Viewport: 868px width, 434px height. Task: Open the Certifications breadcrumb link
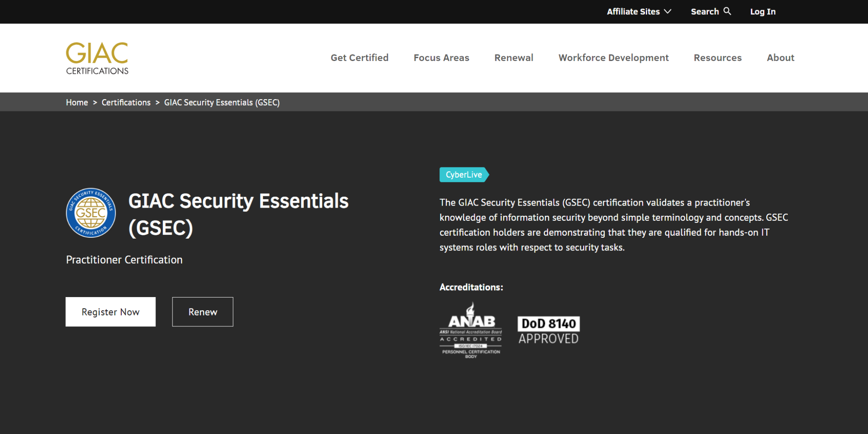click(x=126, y=102)
